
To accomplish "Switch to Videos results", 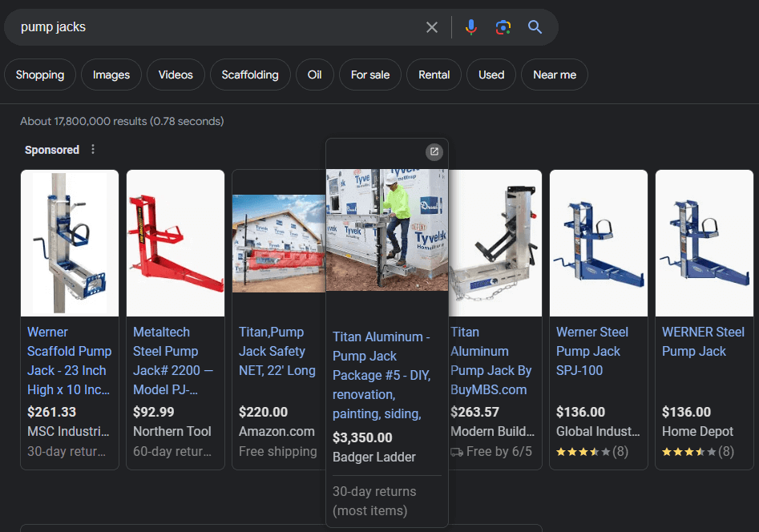I will pyautogui.click(x=176, y=75).
